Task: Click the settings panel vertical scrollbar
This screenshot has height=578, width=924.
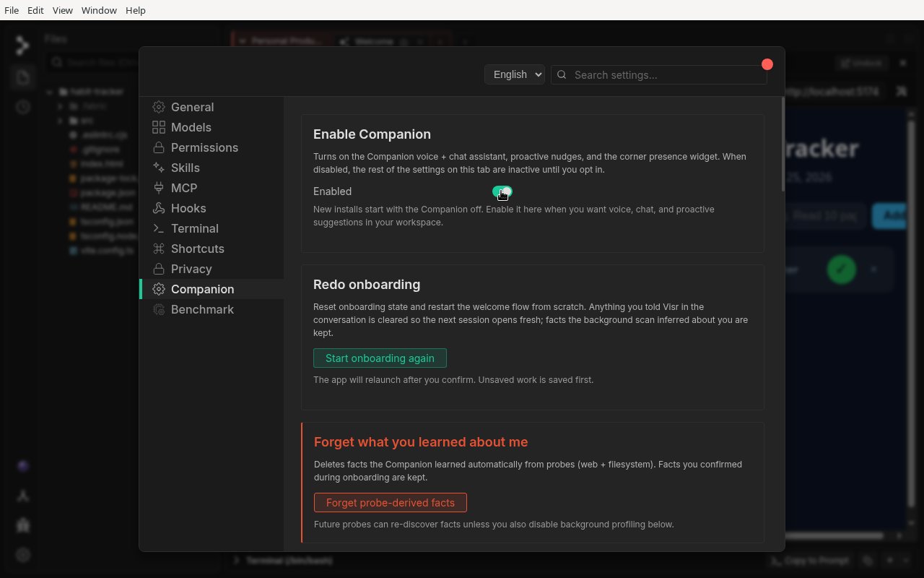Action: [783, 144]
